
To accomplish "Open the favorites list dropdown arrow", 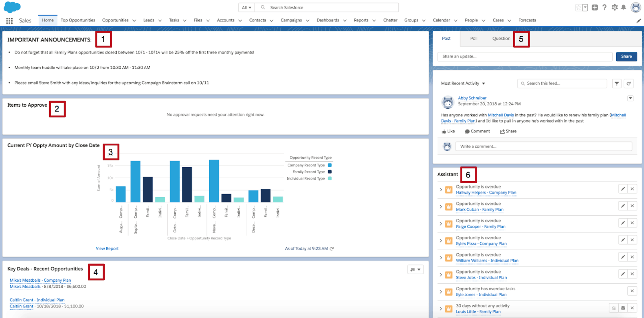I will [x=585, y=7].
